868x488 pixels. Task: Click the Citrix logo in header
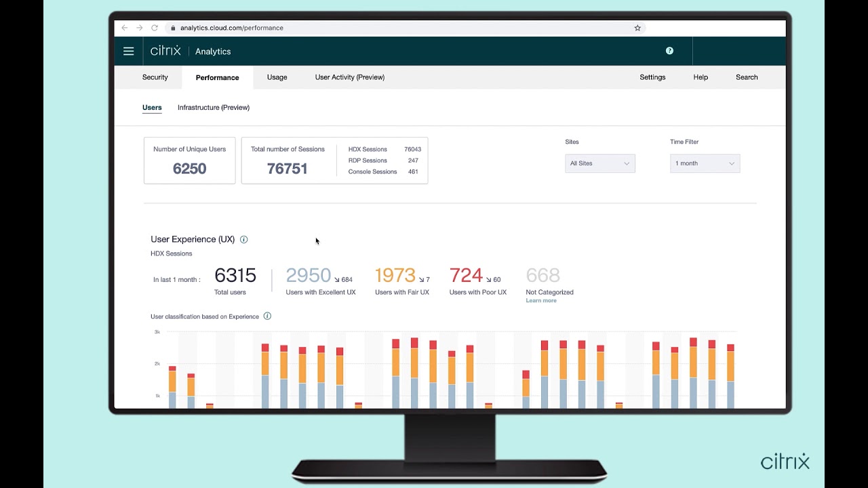pos(165,51)
